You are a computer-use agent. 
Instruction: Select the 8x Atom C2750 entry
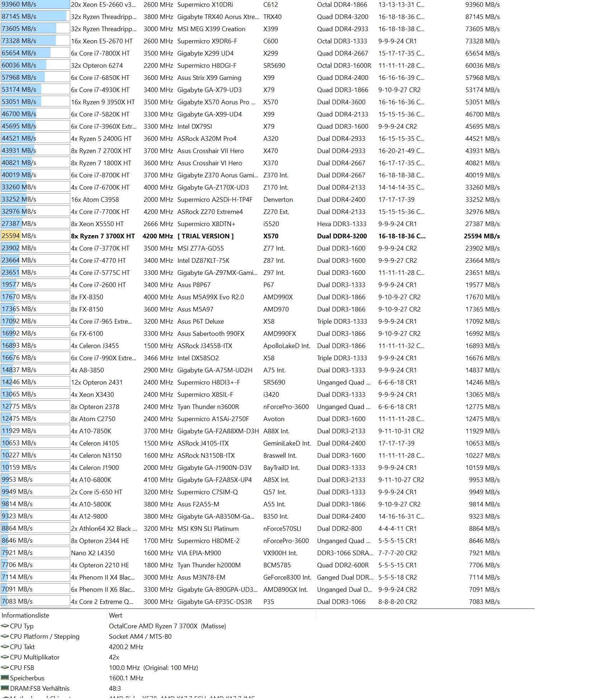point(93,419)
